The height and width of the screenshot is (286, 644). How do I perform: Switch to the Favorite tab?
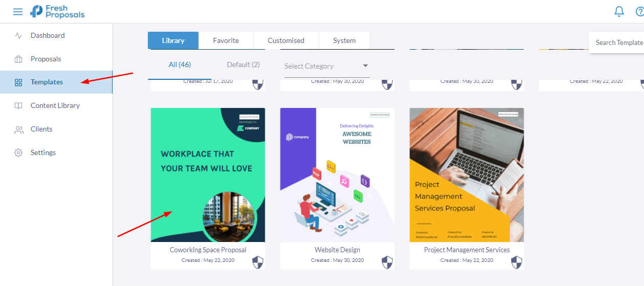[226, 40]
